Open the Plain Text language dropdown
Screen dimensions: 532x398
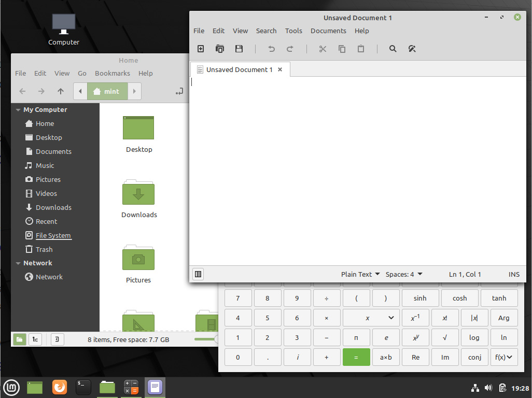click(x=360, y=274)
